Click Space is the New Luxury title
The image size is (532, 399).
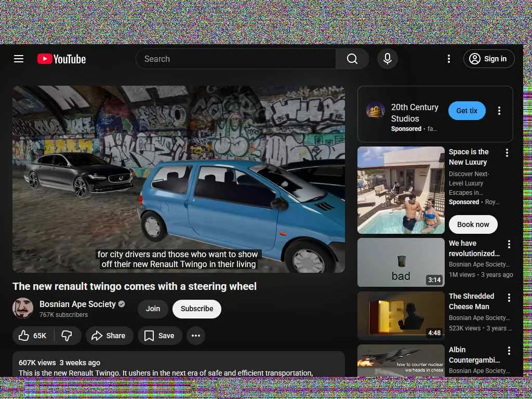coord(469,157)
